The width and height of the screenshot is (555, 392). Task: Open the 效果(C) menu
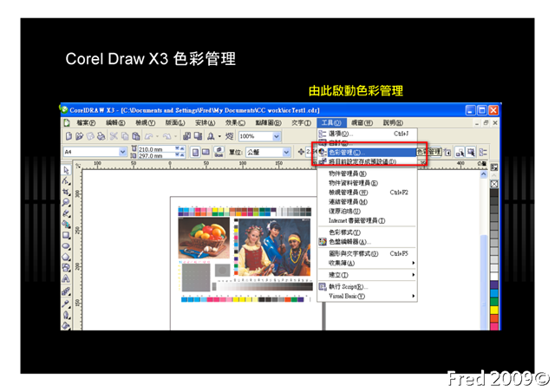click(235, 123)
